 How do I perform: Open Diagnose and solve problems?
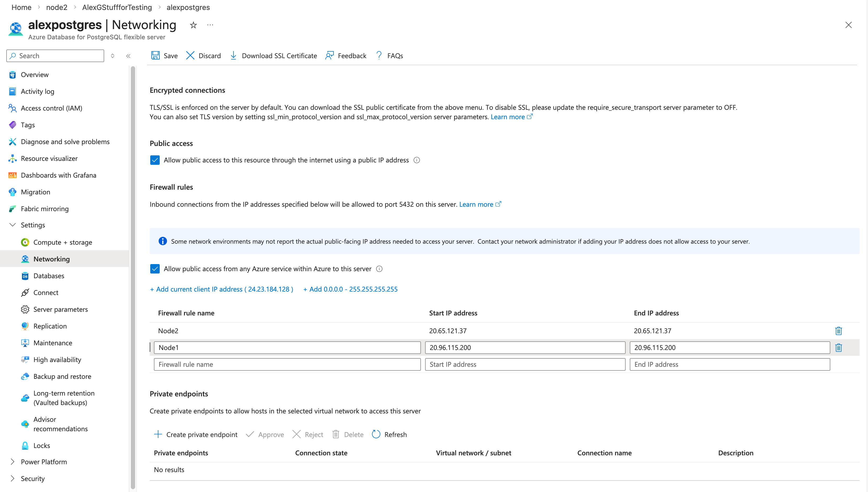65,141
